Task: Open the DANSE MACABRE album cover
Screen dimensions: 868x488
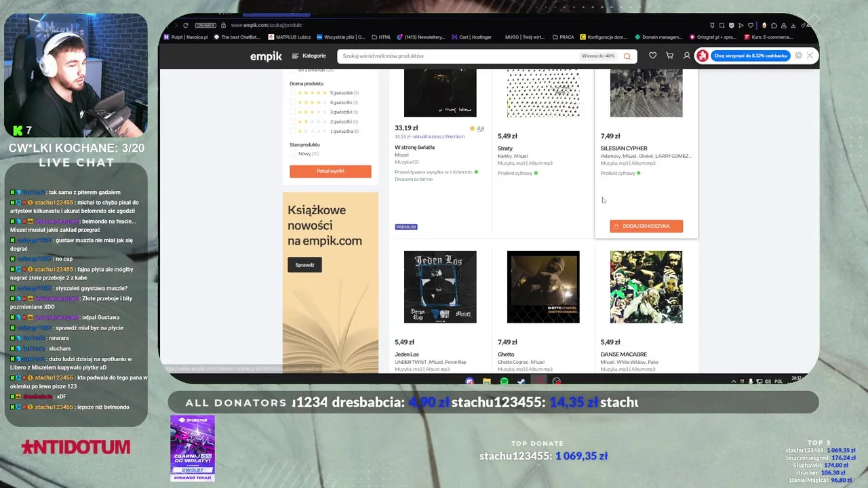Action: [646, 287]
